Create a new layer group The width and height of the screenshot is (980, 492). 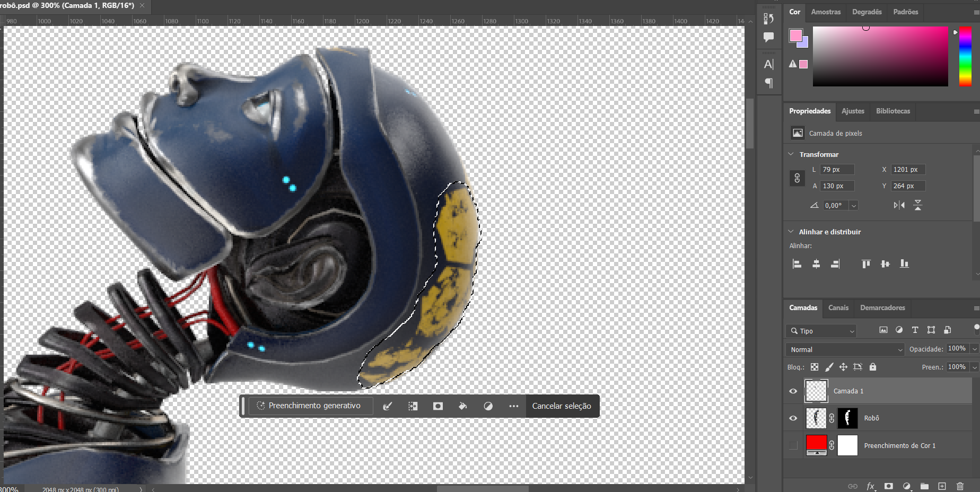(x=924, y=486)
